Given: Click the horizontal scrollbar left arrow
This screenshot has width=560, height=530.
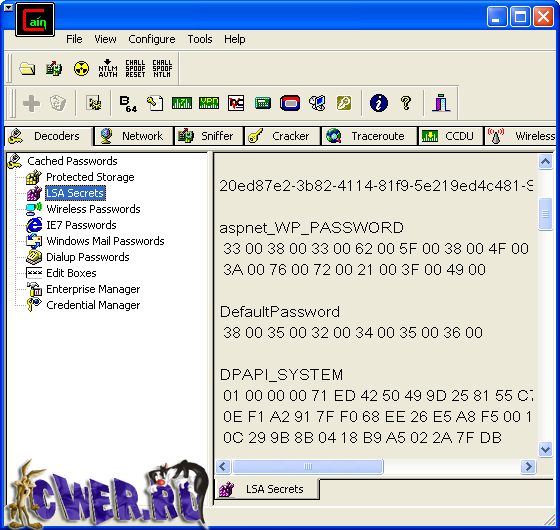Looking at the screenshot, I should [223, 466].
